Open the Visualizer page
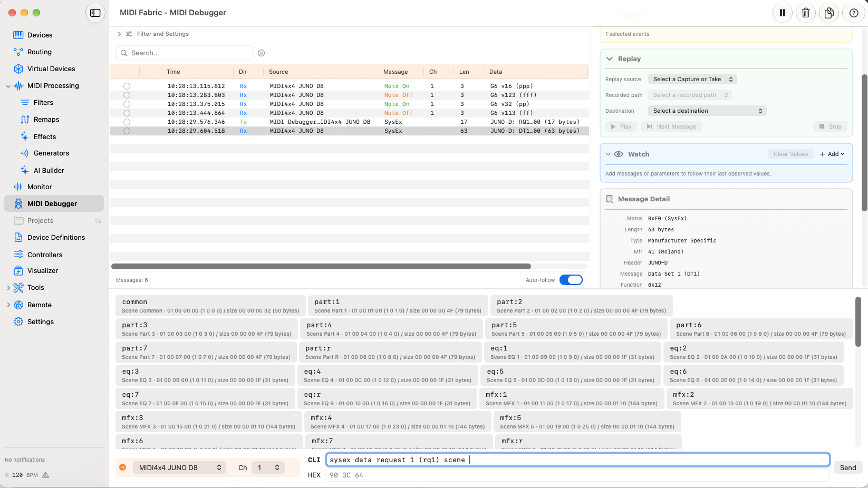Image resolution: width=868 pixels, height=488 pixels. 43,270
